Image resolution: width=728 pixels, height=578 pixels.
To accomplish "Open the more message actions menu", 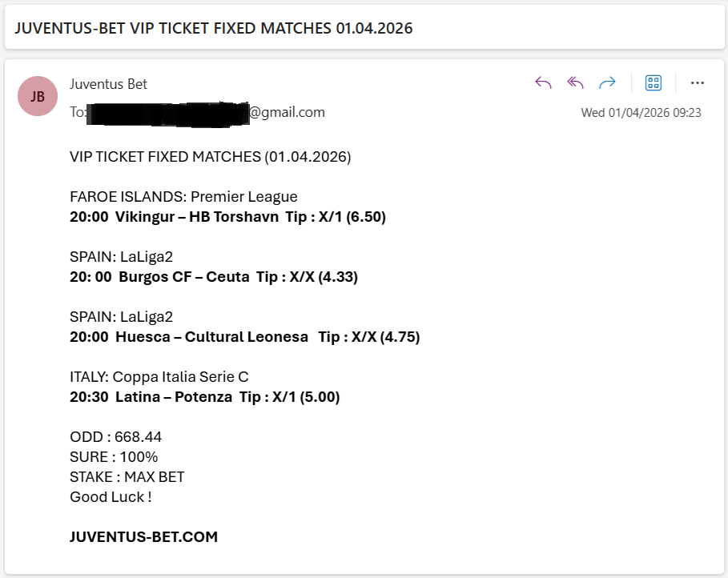I will 698,82.
